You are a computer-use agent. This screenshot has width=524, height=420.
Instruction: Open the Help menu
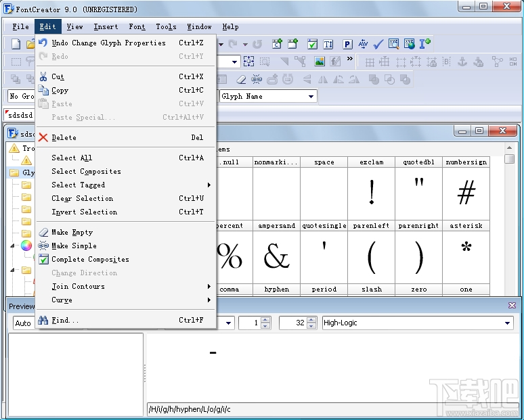tap(230, 26)
